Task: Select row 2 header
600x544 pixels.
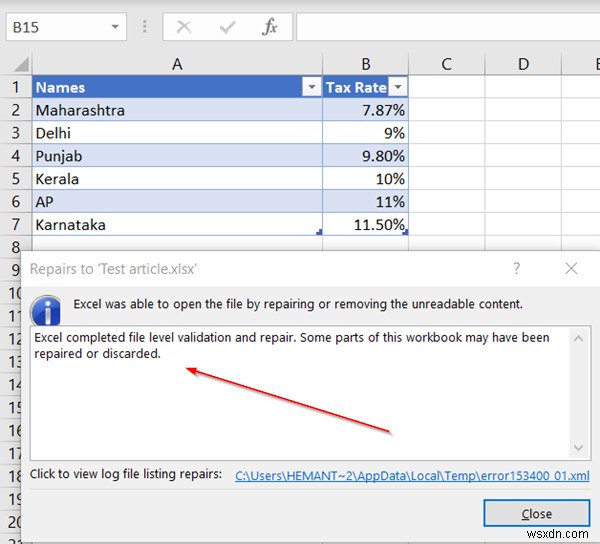Action: coord(16,110)
